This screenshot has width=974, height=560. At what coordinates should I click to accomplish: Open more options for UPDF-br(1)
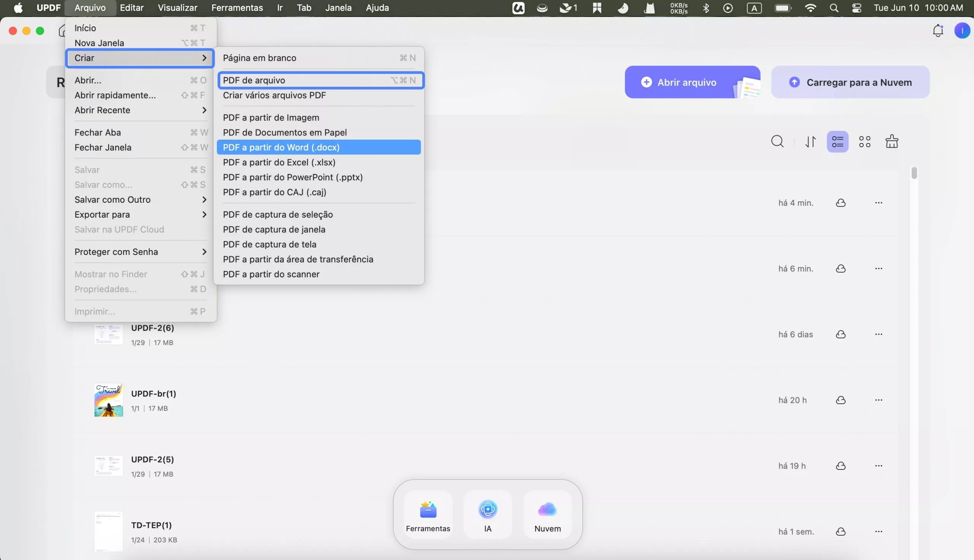pos(879,400)
